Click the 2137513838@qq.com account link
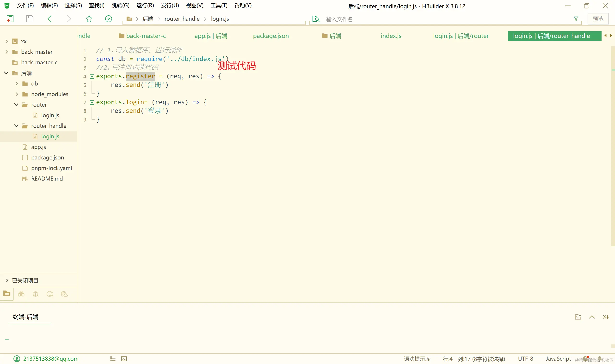Viewport: 615px width, 364px height. click(51, 358)
